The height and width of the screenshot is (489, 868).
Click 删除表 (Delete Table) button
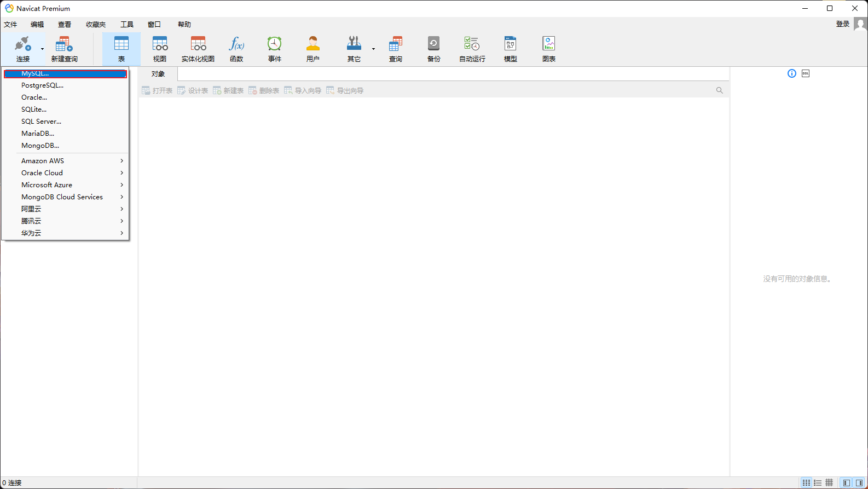[x=264, y=90]
